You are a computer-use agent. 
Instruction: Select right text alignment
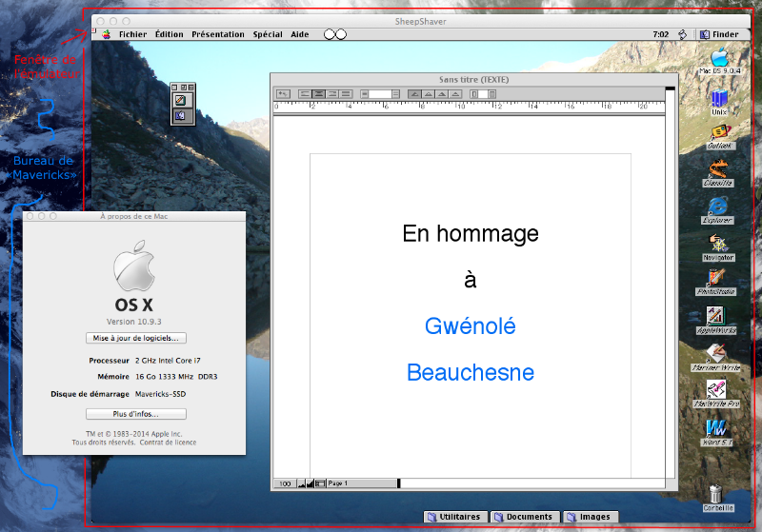(x=331, y=94)
